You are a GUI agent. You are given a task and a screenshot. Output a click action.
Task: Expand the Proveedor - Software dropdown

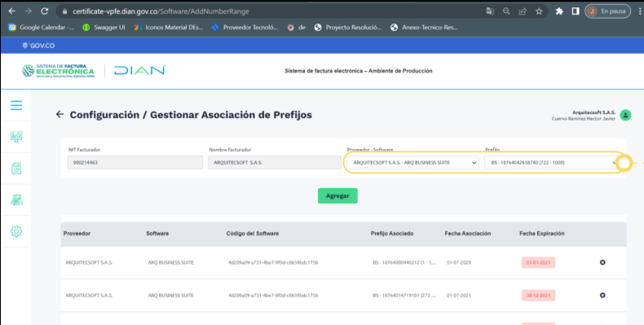click(412, 163)
